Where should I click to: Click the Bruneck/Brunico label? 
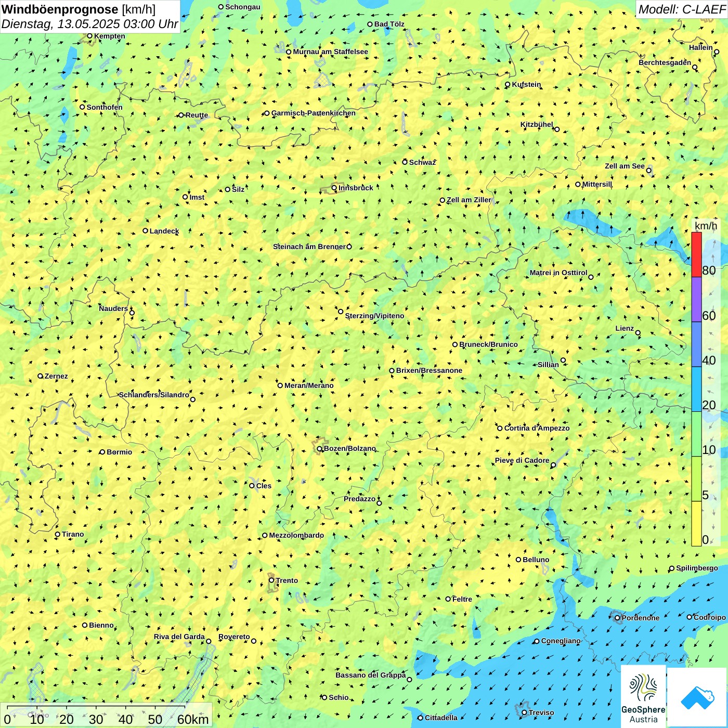click(x=488, y=344)
